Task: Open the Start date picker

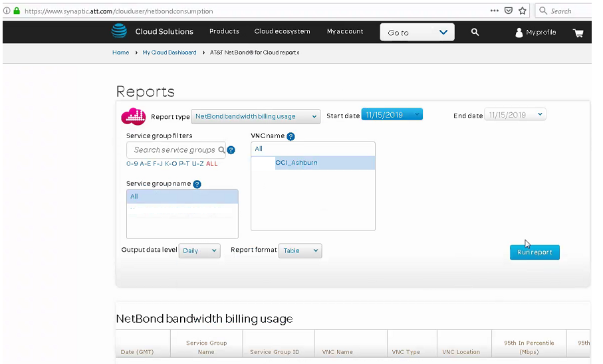Action: [392, 115]
